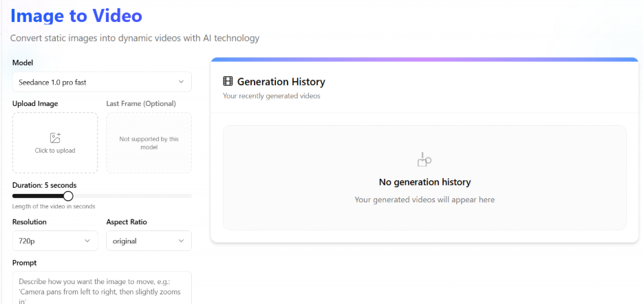
Task: Click the "Your recently generated videos" subtitle
Action: coord(271,96)
